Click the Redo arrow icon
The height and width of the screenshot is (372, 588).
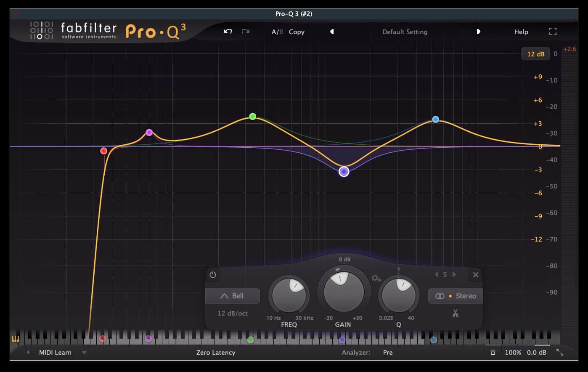[246, 32]
